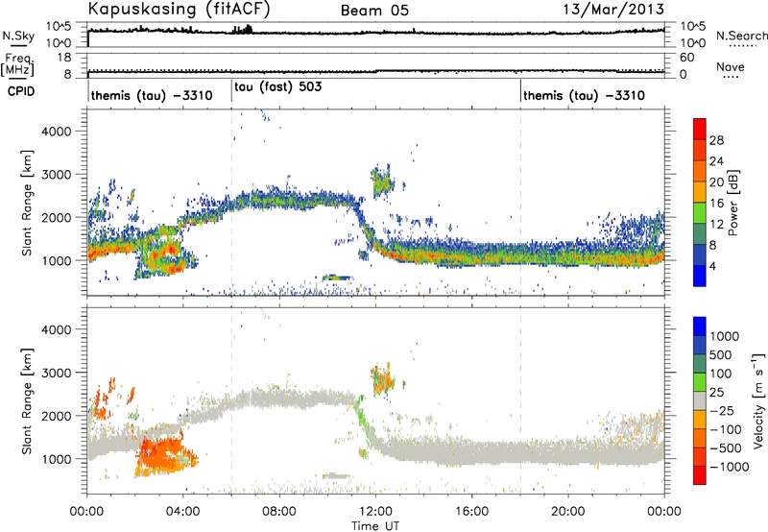Click the red top of Power colorbar
Screen dimensions: 768x532
click(x=700, y=129)
